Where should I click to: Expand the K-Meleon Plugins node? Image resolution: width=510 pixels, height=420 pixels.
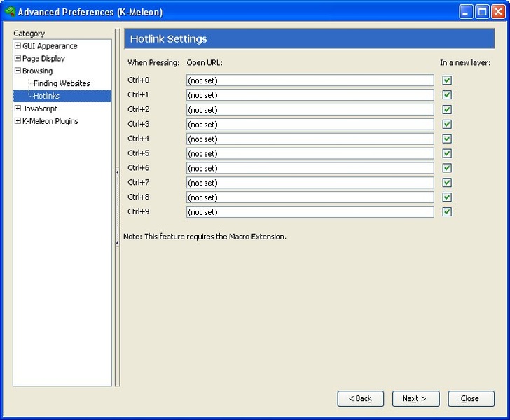pos(18,122)
